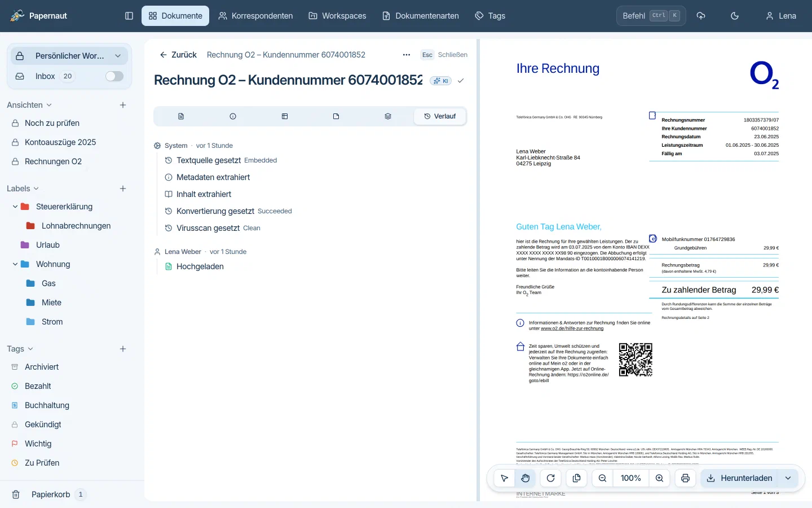Viewport: 812px width, 508px height.
Task: Print the document
Action: click(685, 478)
